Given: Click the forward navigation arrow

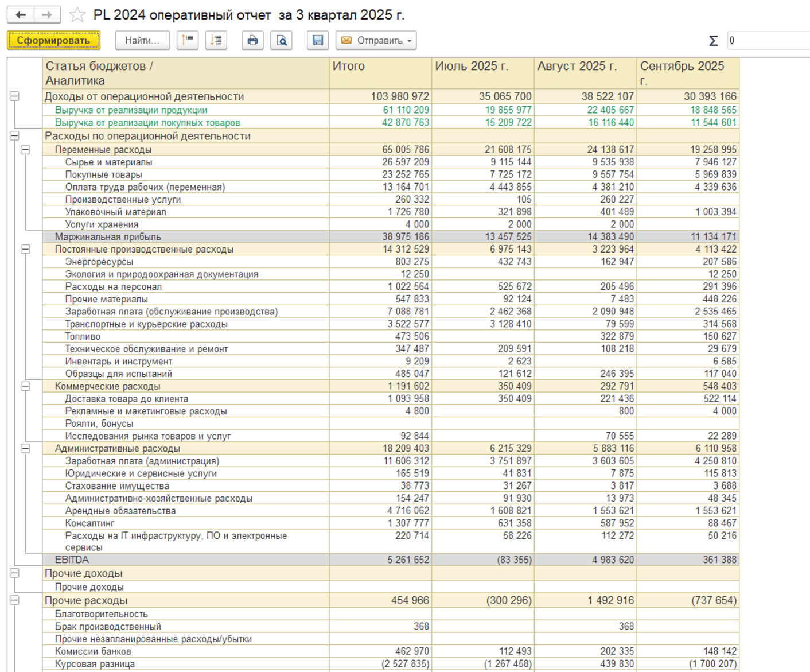Looking at the screenshot, I should pyautogui.click(x=47, y=15).
